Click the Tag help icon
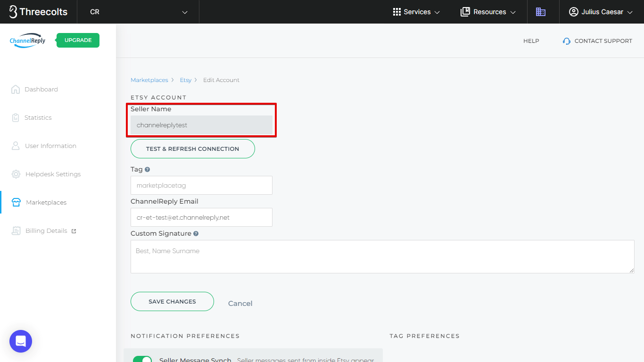This screenshot has width=644, height=362. (148, 169)
